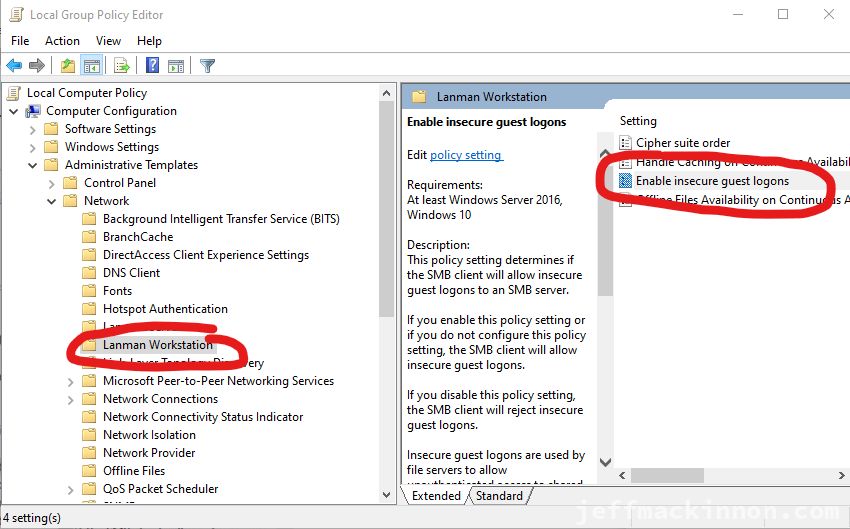The width and height of the screenshot is (850, 529).
Task: Expand the Control Panel tree node
Action: [x=52, y=183]
